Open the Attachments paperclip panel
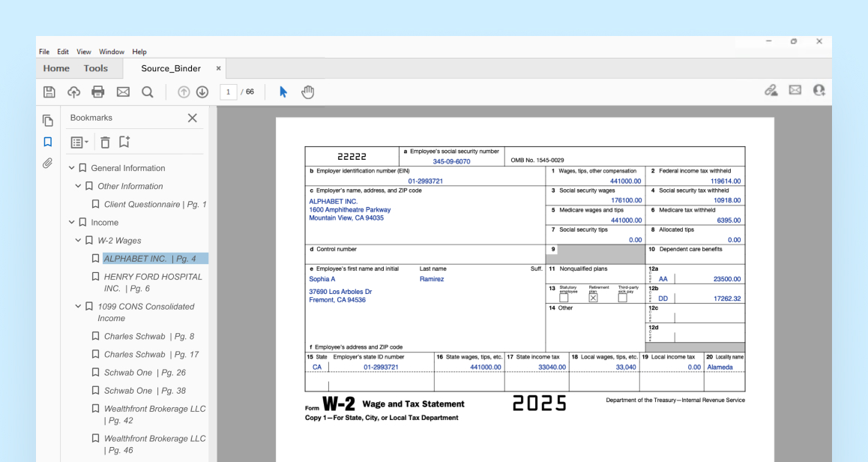This screenshot has height=462, width=868. [48, 163]
